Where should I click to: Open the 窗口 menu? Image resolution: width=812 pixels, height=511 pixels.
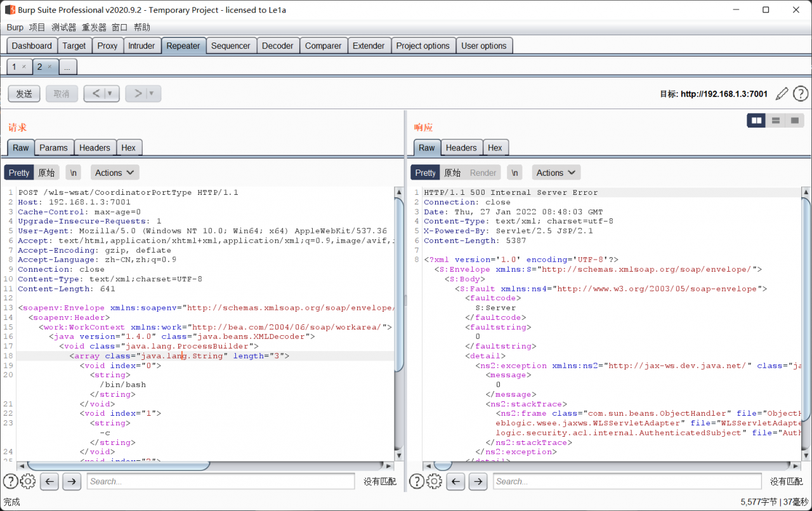click(120, 27)
